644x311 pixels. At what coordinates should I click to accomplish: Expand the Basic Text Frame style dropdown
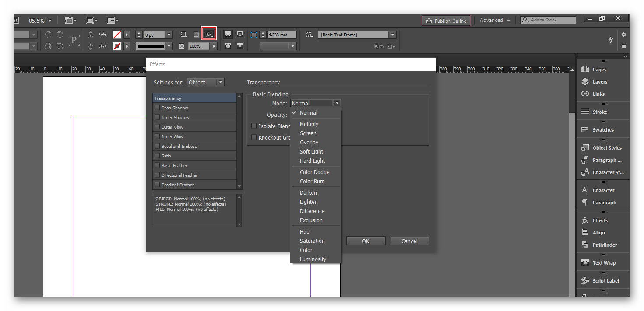pos(392,35)
